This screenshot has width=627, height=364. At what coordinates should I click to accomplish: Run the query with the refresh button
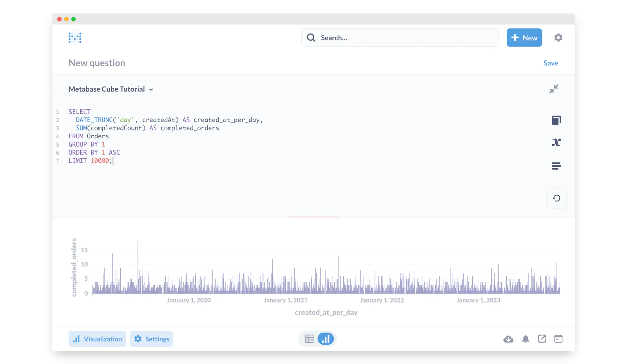pyautogui.click(x=556, y=198)
